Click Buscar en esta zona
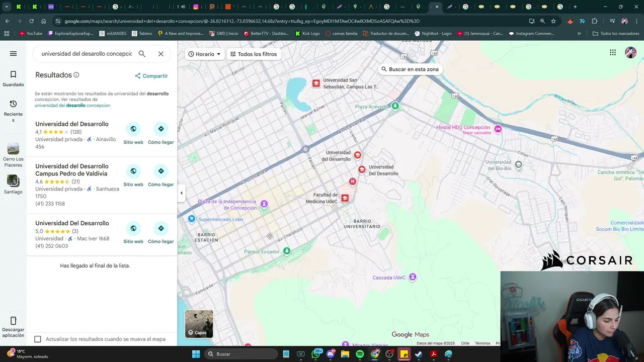Viewport: 644px width, 362px height. click(x=410, y=69)
